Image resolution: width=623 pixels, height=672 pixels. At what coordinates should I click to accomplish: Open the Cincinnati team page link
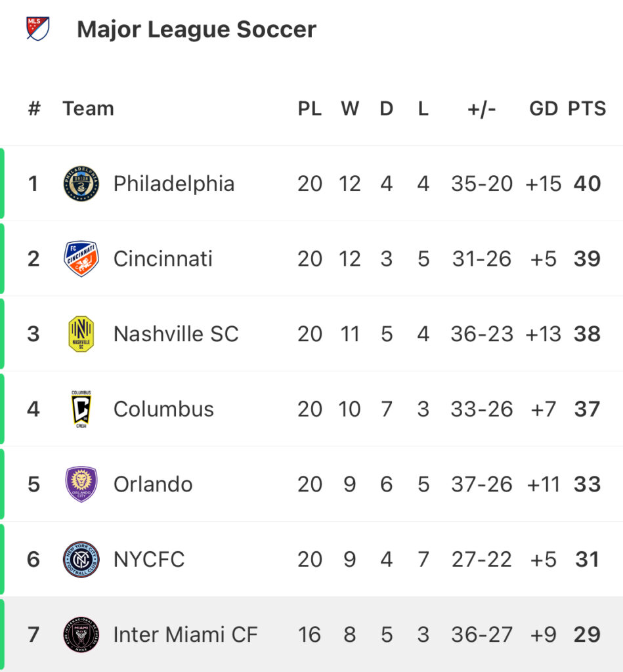click(163, 259)
